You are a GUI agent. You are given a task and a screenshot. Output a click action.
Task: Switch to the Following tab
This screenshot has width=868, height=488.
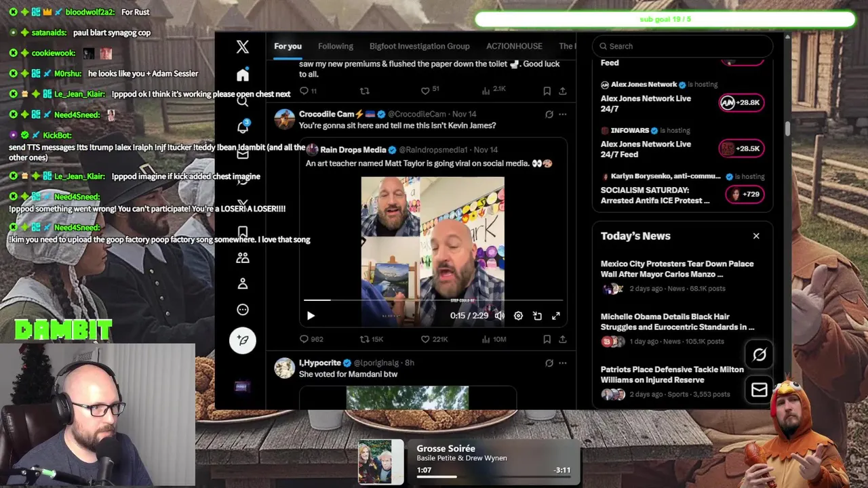[336, 46]
